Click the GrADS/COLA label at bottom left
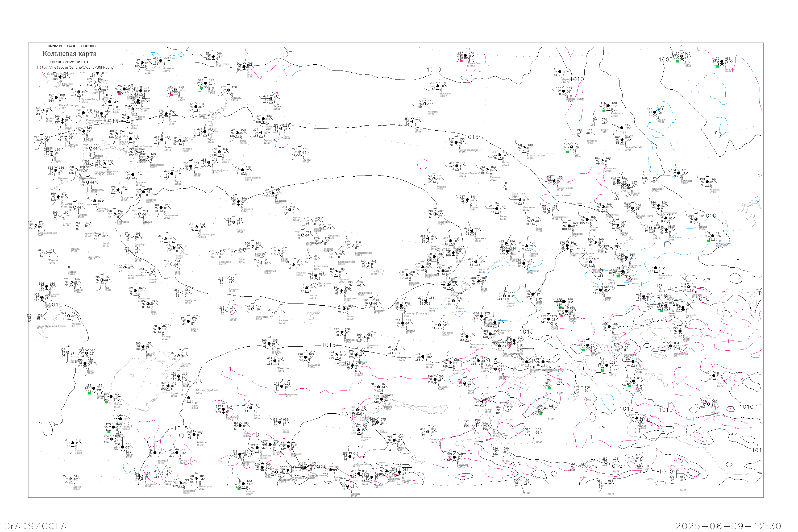This screenshot has width=798, height=532. click(35, 526)
